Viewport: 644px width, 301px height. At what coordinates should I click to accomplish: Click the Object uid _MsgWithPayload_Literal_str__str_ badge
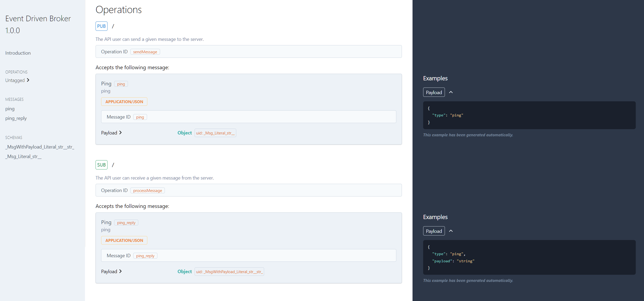229,271
